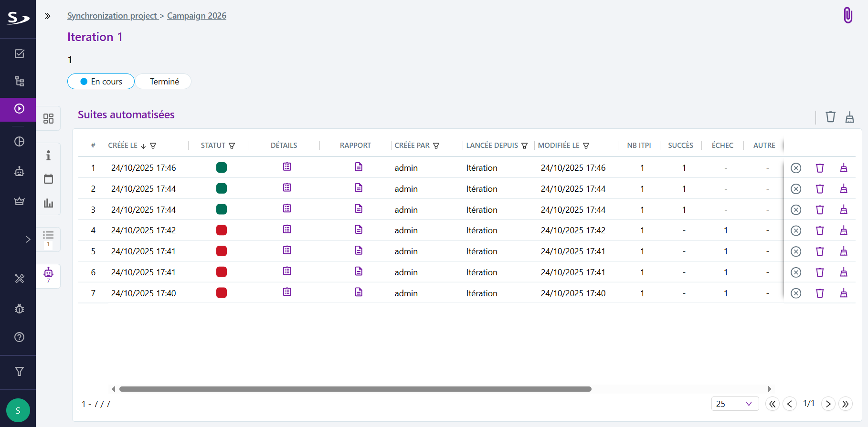Go to Campaign 2026 breadcrumb link
Viewport: 868px width, 427px height.
196,16
